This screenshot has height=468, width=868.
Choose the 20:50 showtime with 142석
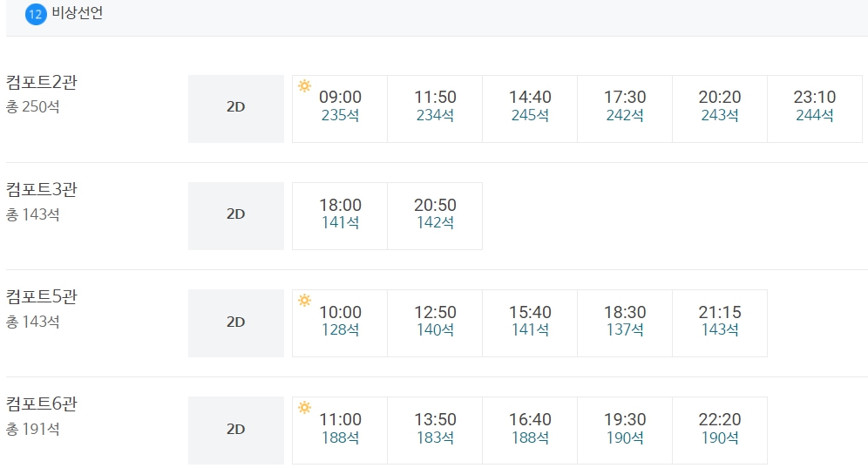click(435, 216)
